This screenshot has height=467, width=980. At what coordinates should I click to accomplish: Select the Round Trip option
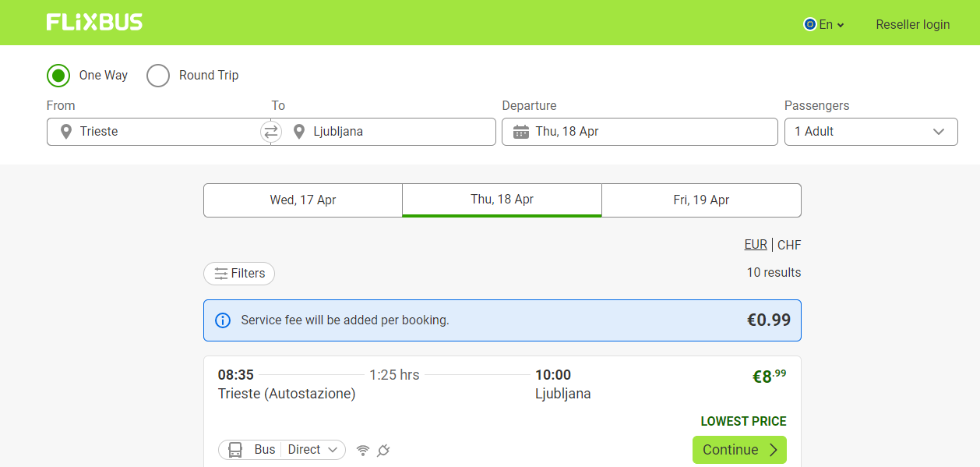click(158, 76)
